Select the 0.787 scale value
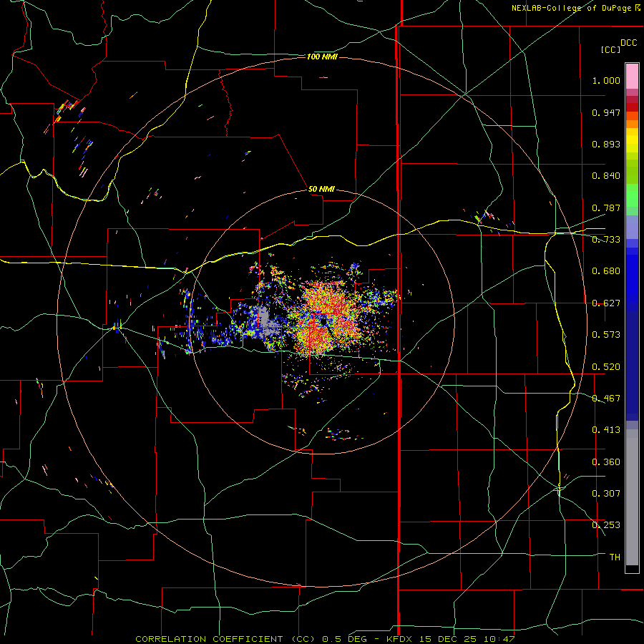This screenshot has height=644, width=644. point(606,208)
